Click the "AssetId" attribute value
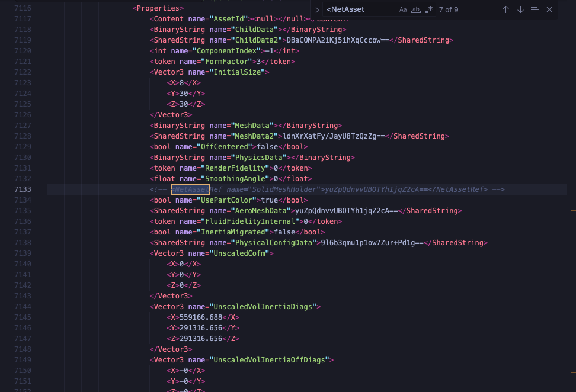The image size is (576, 392). click(x=229, y=19)
